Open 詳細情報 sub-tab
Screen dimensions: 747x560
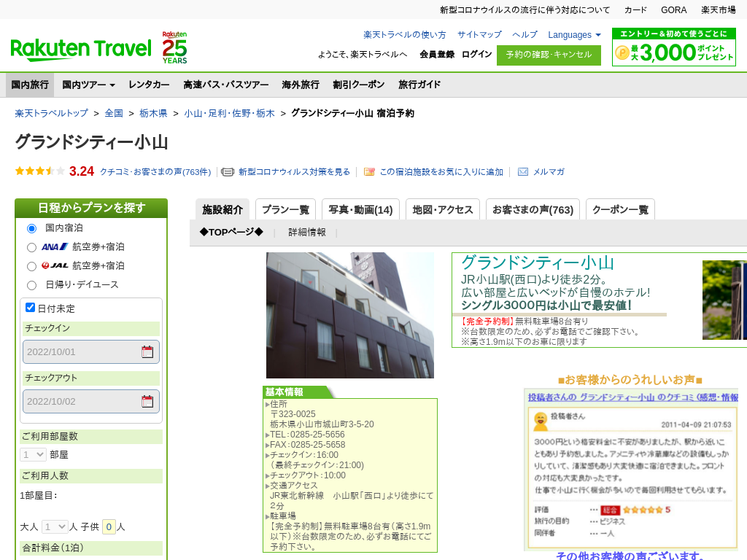point(307,232)
